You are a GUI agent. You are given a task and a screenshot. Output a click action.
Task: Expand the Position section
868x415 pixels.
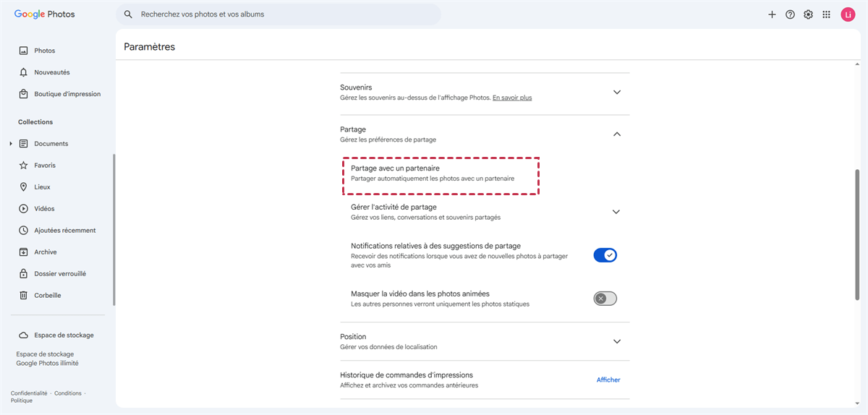coord(617,341)
